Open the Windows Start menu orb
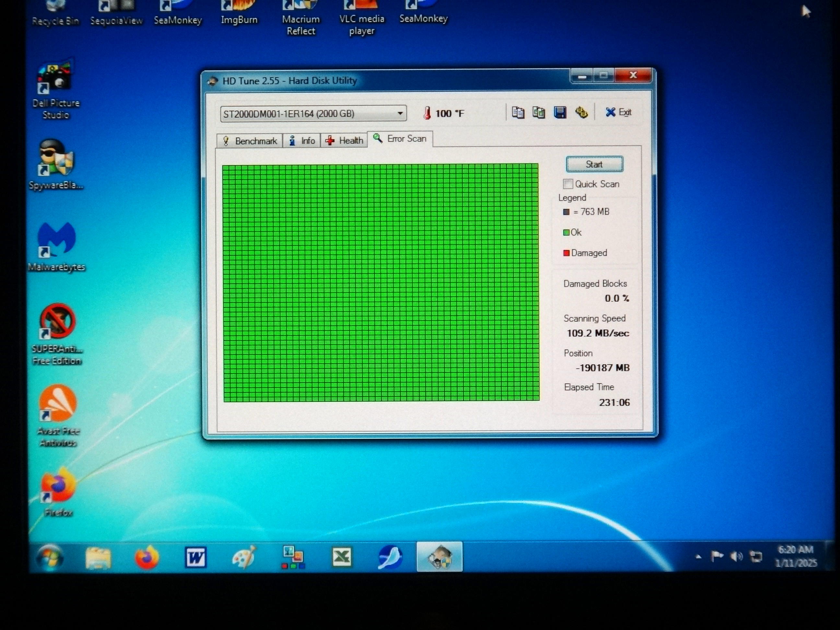 [x=50, y=557]
